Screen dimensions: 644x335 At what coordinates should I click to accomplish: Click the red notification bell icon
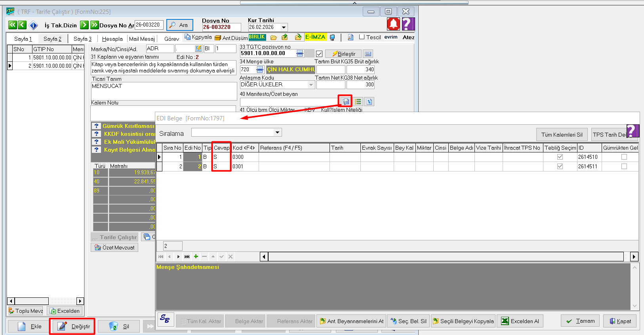393,24
